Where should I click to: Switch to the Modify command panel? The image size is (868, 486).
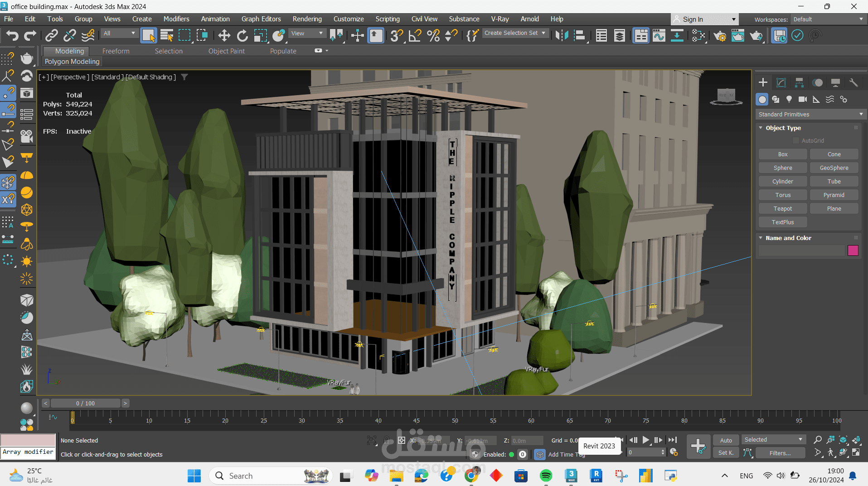point(781,82)
